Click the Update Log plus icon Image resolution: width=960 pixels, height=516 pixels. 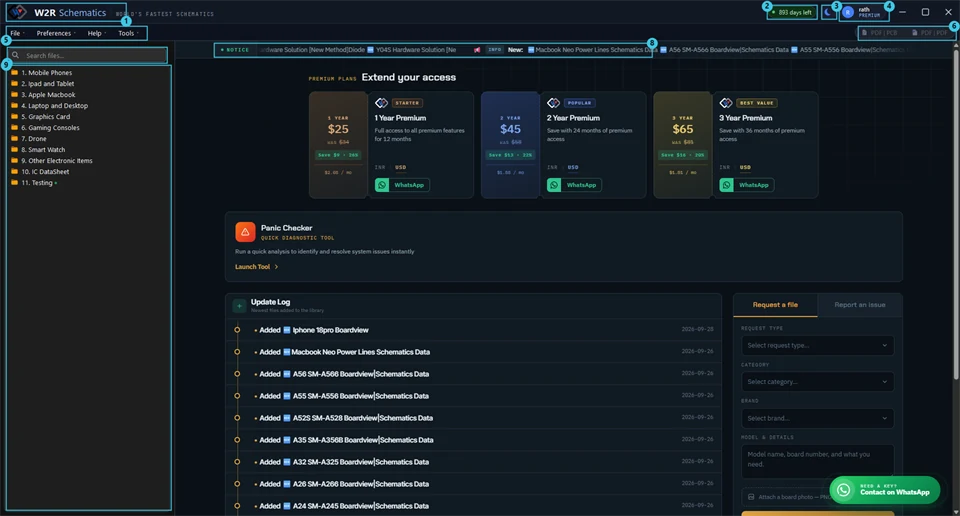coord(239,305)
